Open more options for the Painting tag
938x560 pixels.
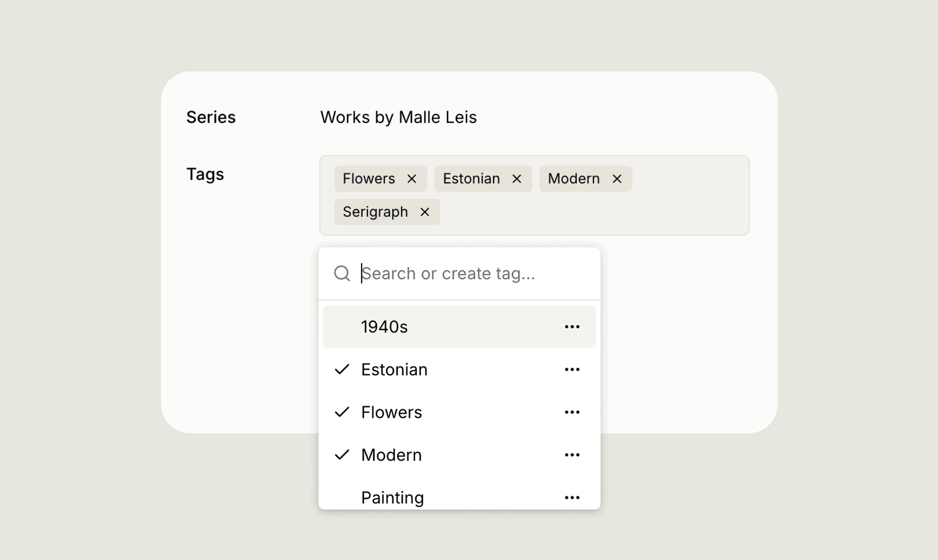tap(572, 497)
